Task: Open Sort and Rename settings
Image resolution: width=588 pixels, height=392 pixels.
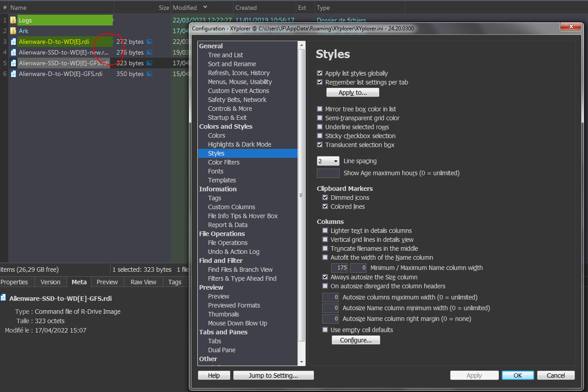Action: pyautogui.click(x=232, y=64)
